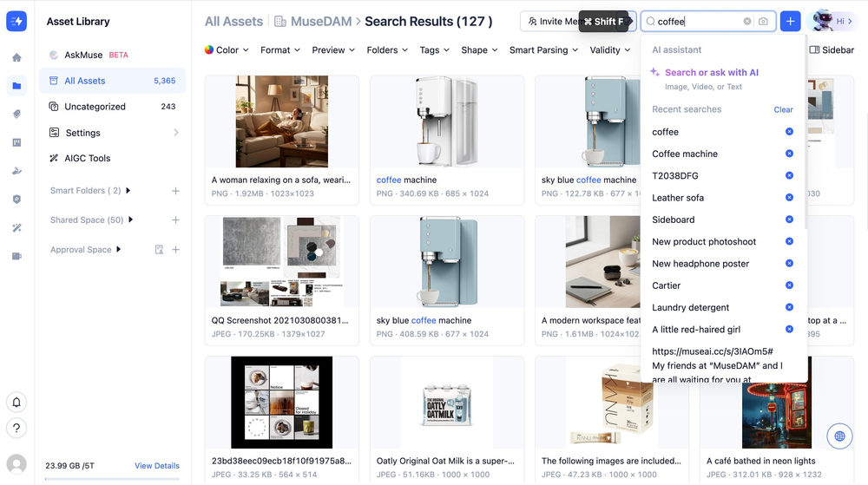Viewport: 868px width, 485px height.
Task: Expand the Shared Space section
Action: pos(131,220)
